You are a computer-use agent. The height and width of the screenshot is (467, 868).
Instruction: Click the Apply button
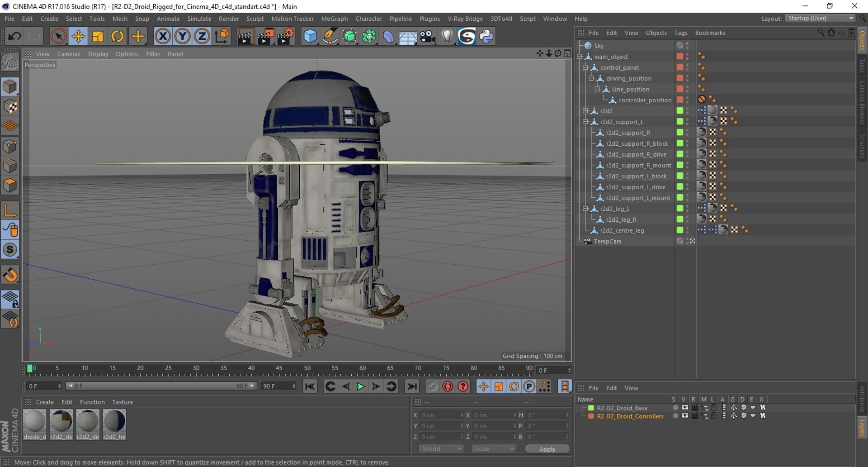547,449
